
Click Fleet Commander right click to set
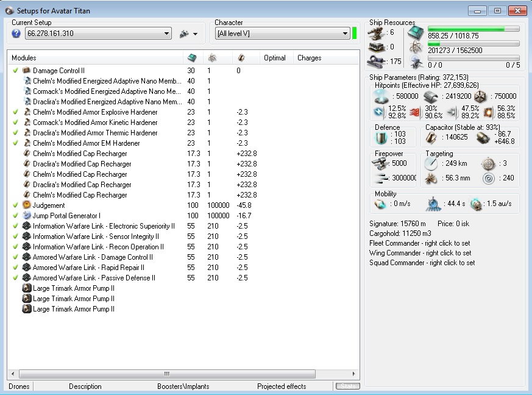pyautogui.click(x=420, y=243)
